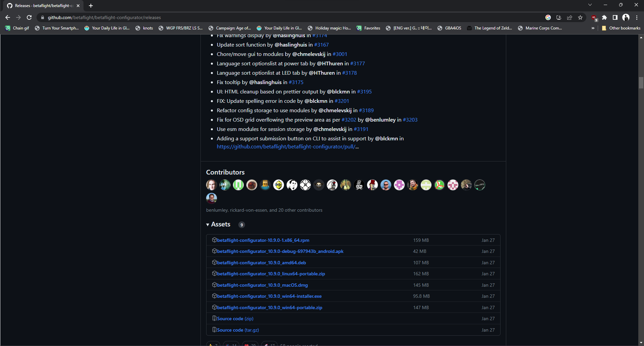This screenshot has width=644, height=346.
Task: Click the scrollbar up arrow
Action: [x=641, y=38]
